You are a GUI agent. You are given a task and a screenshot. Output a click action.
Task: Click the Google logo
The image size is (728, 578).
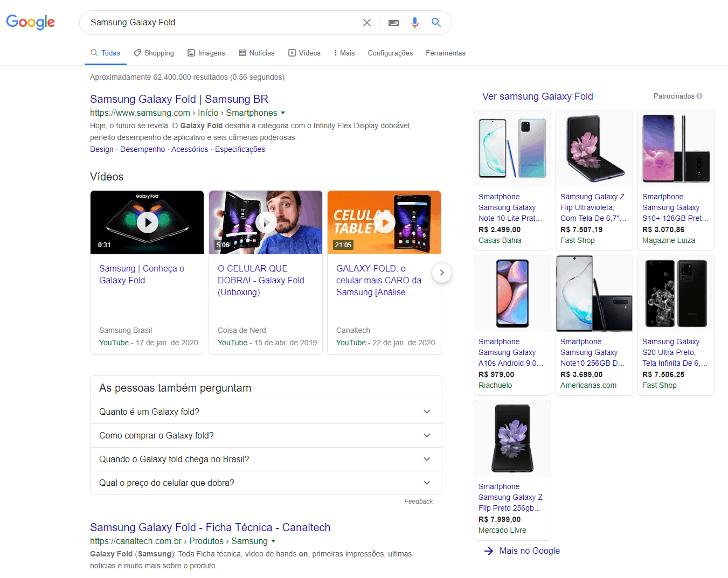(x=31, y=22)
